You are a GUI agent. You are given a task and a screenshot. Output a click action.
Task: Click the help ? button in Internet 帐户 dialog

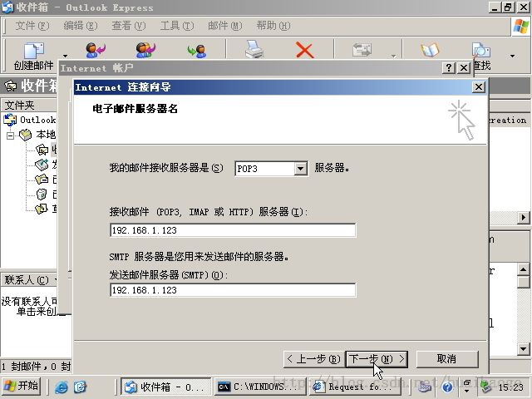449,68
